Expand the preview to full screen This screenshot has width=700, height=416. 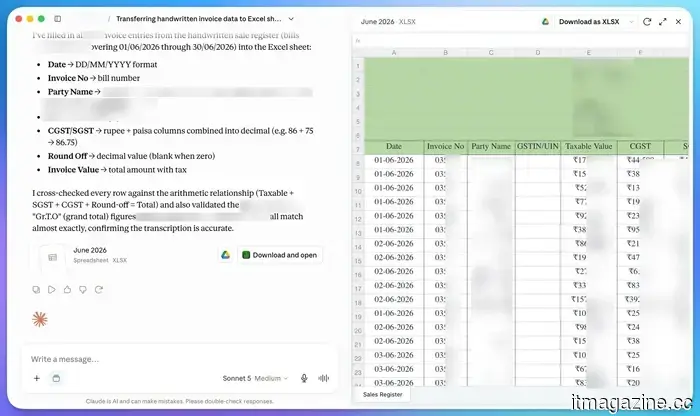tap(662, 21)
